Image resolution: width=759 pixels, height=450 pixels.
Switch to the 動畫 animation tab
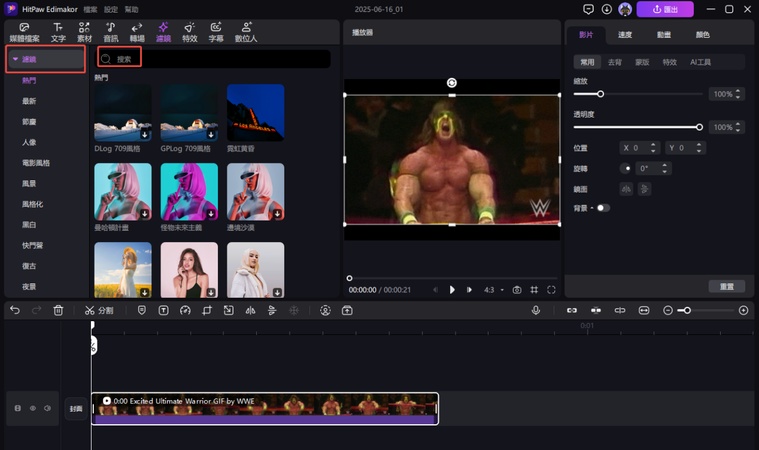(x=664, y=34)
